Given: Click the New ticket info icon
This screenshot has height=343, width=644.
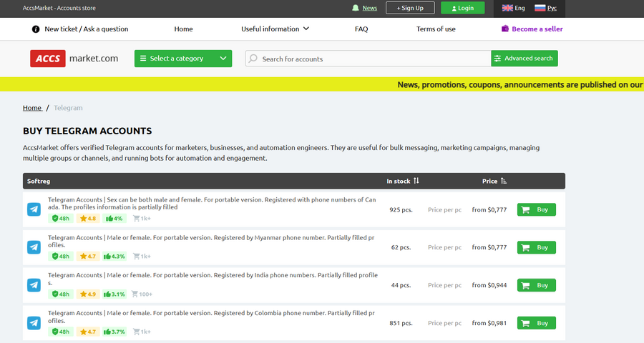Looking at the screenshot, I should pyautogui.click(x=36, y=29).
